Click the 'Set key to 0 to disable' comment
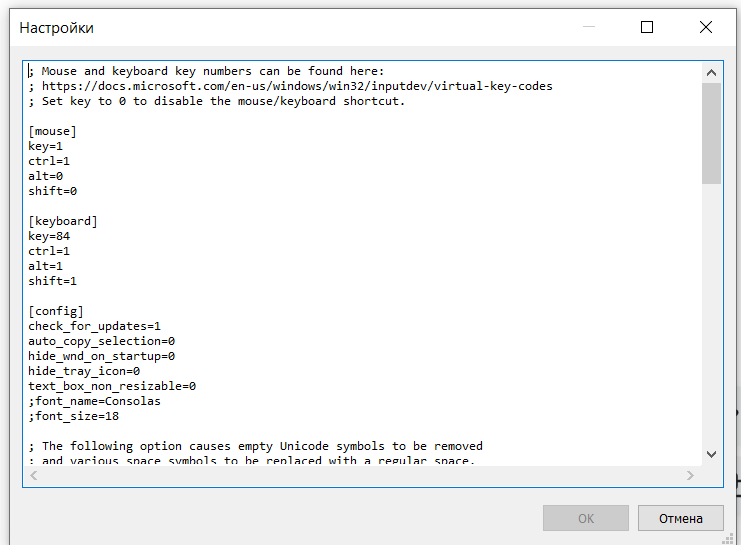This screenshot has width=741, height=545. click(216, 101)
